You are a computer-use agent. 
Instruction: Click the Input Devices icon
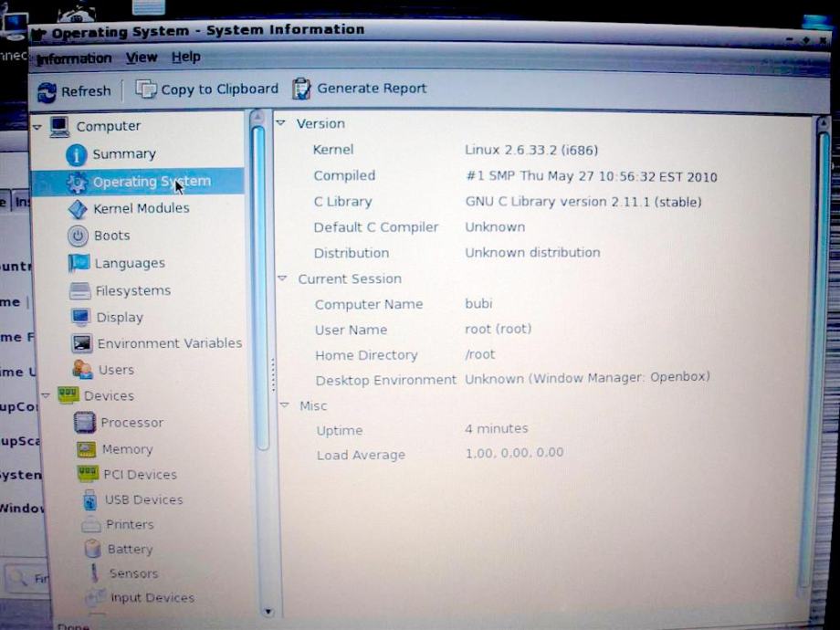(x=95, y=596)
